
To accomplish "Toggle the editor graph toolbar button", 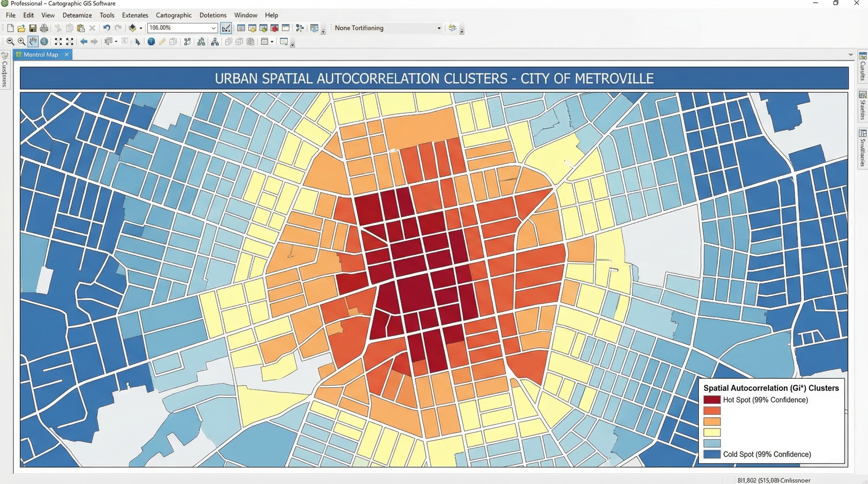I will pyautogui.click(x=226, y=28).
